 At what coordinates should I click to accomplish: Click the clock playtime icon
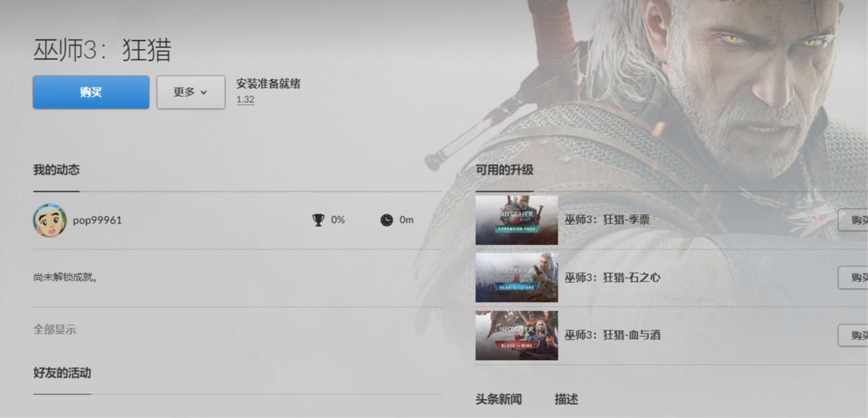coord(387,220)
